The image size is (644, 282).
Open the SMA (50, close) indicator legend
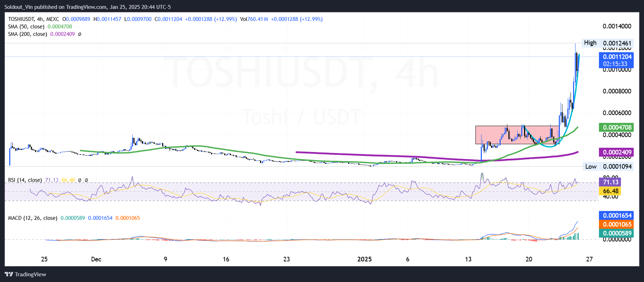tap(26, 27)
